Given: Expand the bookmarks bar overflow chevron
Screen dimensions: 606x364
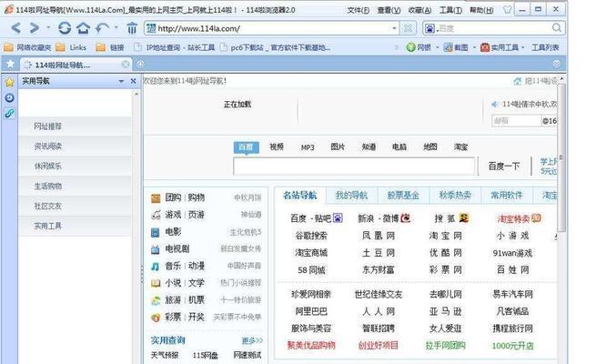Looking at the screenshot, I should click(x=397, y=47).
